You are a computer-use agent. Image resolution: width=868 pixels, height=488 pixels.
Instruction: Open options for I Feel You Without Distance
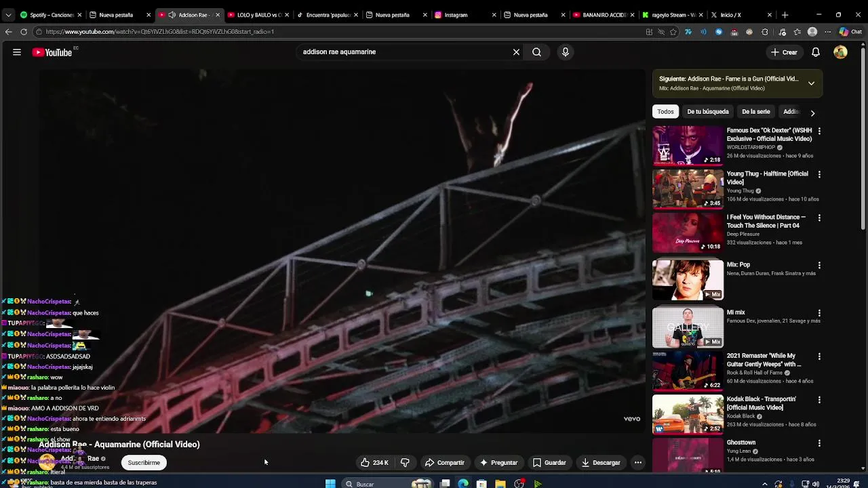tap(819, 218)
